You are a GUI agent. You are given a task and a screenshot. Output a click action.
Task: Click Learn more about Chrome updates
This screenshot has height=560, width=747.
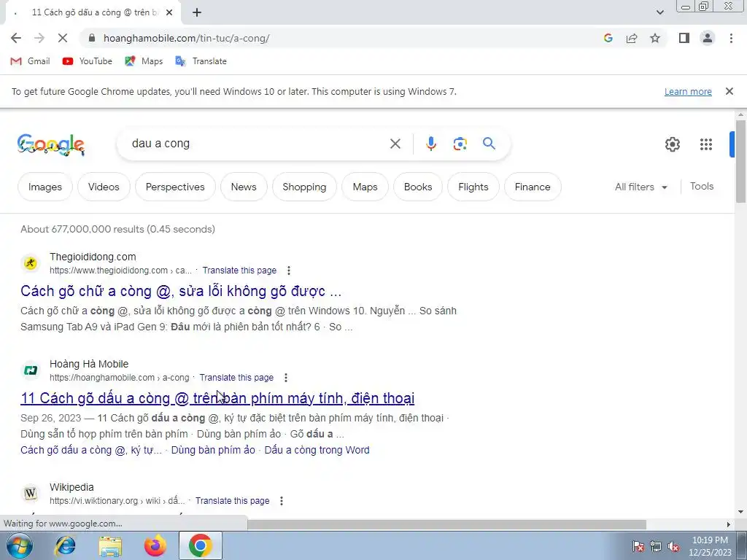[688, 91]
